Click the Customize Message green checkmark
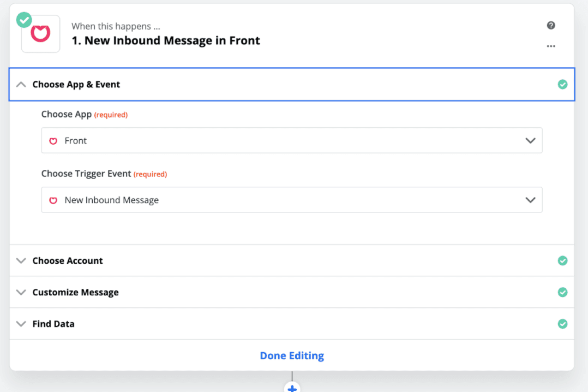 click(x=562, y=292)
